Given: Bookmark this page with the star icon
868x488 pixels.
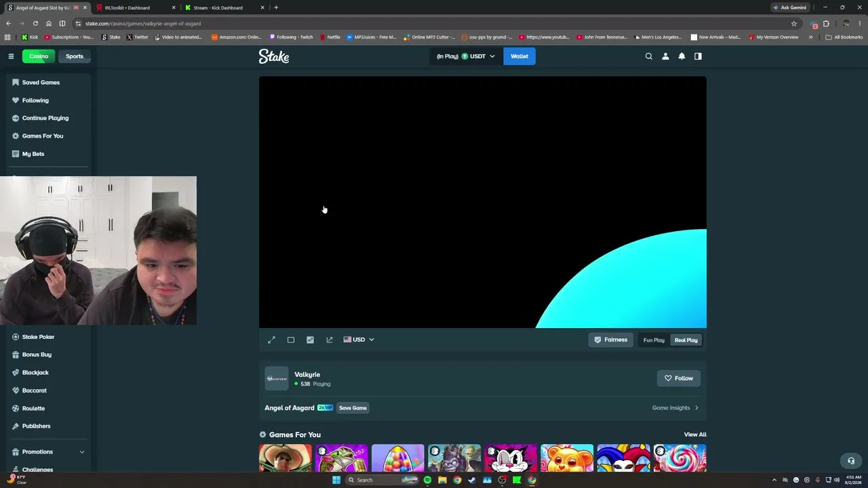Looking at the screenshot, I should 794,23.
